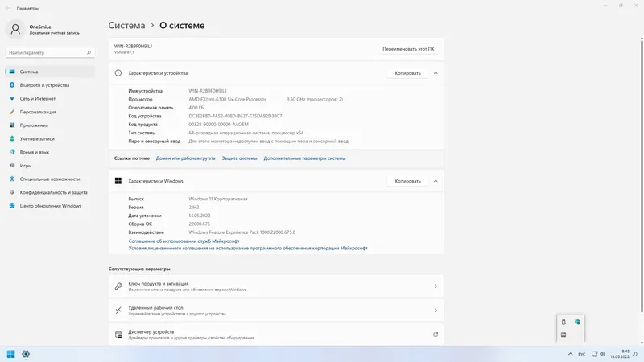Click the Windows Security tray icon
Viewport: 644px width, 362px height.
[x=577, y=323]
